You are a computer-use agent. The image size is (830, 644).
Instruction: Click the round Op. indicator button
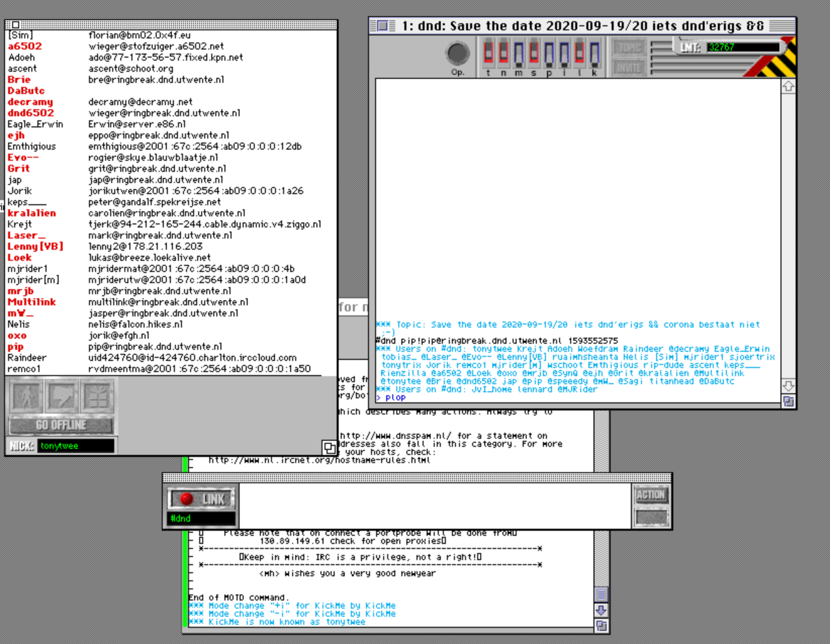457,53
